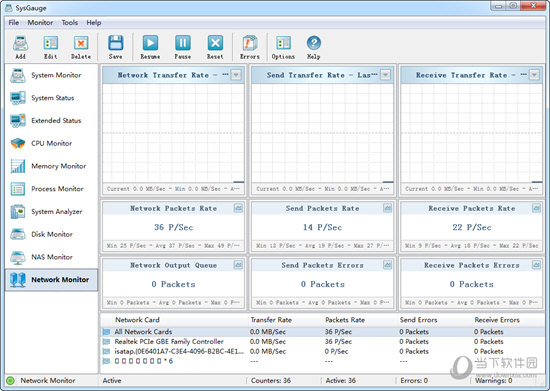Open the Options toolbar icon

coord(283,47)
